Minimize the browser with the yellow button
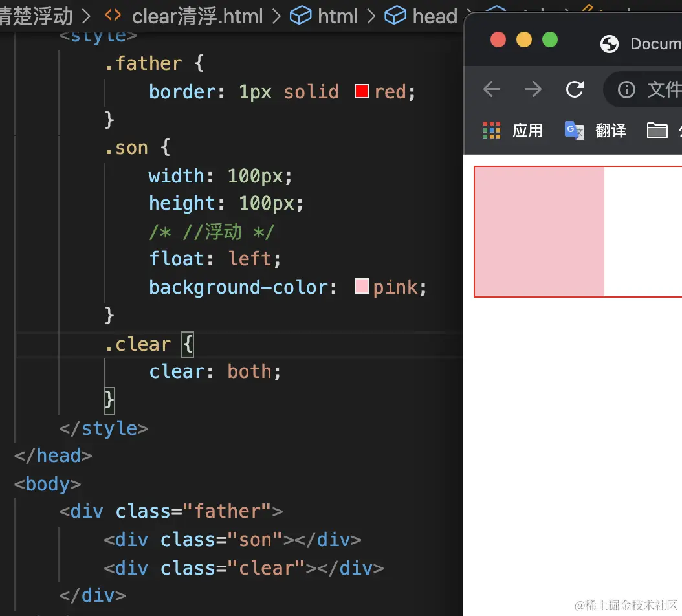 tap(524, 39)
